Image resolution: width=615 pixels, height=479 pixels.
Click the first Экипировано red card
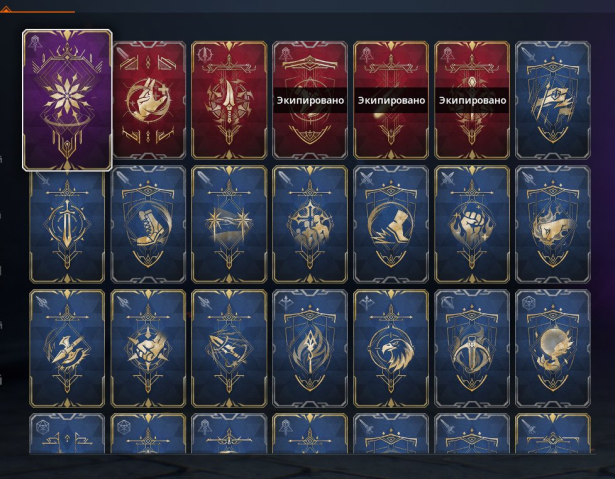coord(310,100)
